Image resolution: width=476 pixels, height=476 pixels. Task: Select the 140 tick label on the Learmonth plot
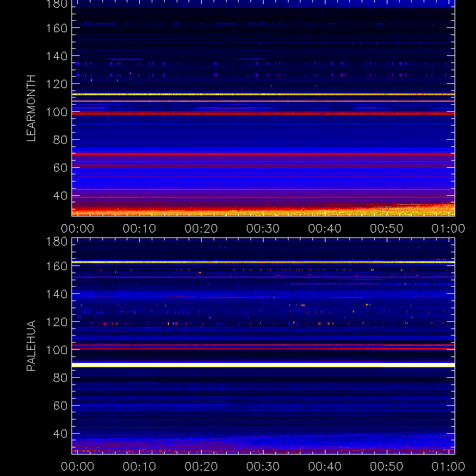(57, 56)
